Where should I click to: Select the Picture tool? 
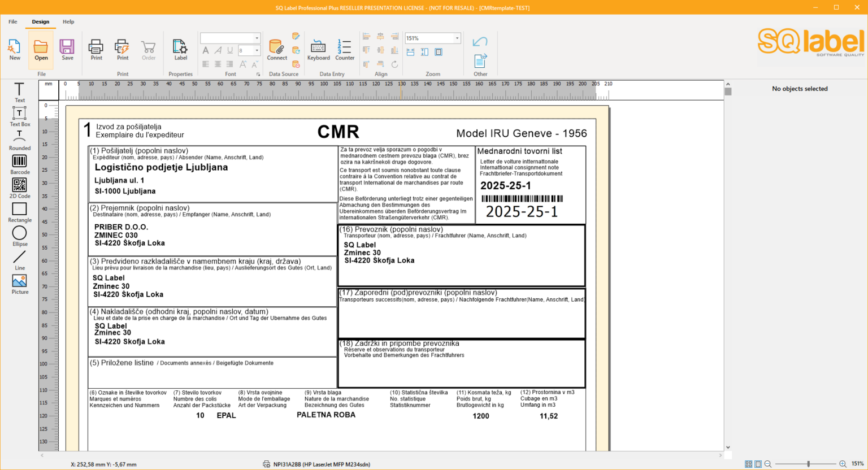click(x=19, y=282)
